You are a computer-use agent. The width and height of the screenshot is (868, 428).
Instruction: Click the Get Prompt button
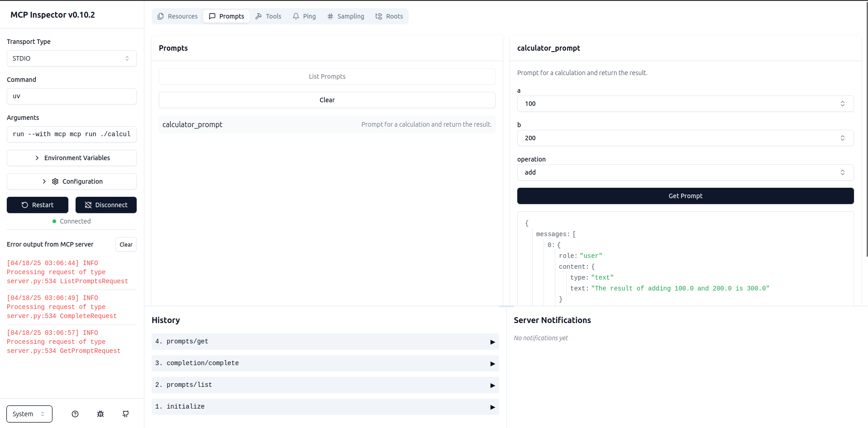coord(685,195)
